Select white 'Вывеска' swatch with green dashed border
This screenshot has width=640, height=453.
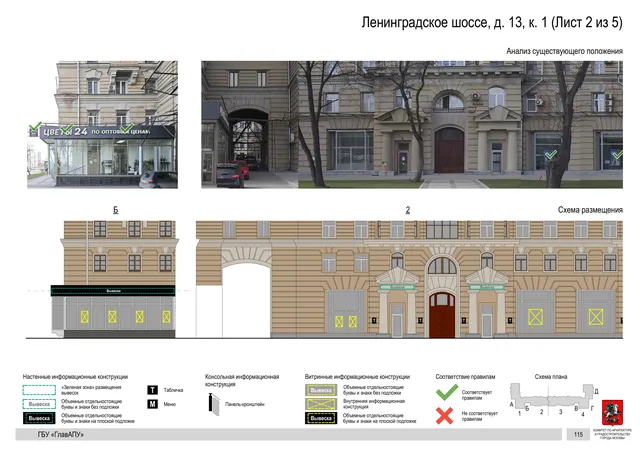pyautogui.click(x=39, y=404)
